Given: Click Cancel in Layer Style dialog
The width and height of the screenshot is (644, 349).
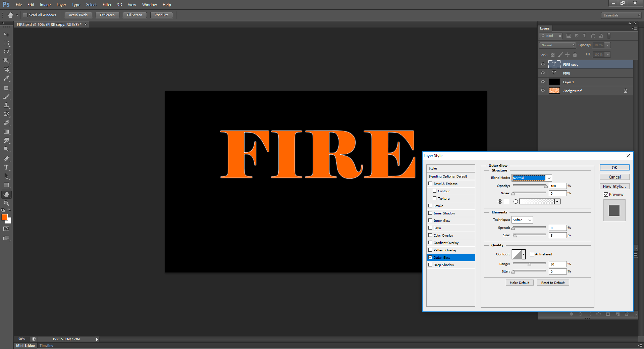Looking at the screenshot, I should click(614, 177).
